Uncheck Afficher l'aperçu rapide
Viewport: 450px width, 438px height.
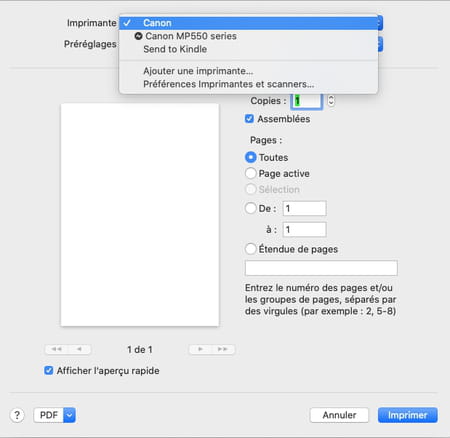click(x=49, y=370)
